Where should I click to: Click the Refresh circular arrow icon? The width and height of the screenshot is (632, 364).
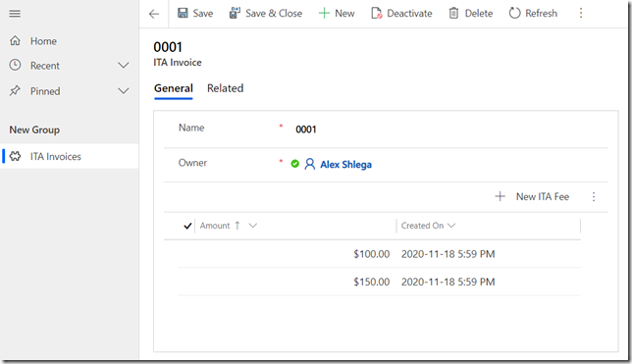coord(514,13)
